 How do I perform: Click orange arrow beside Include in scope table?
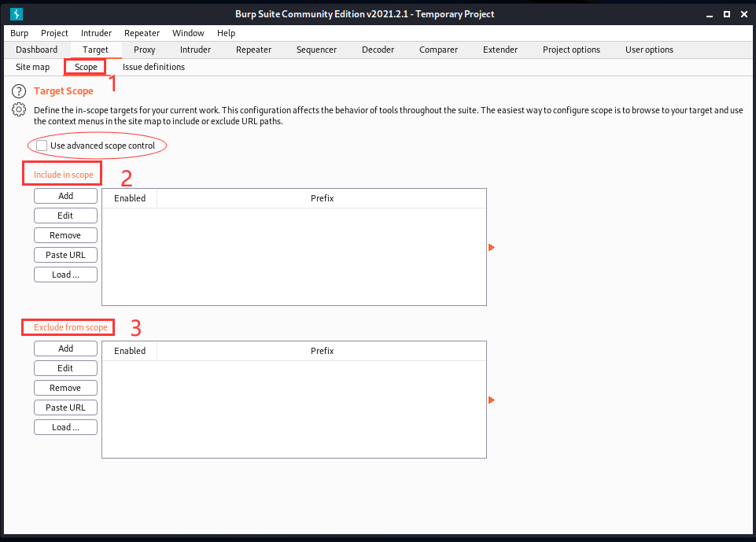tap(492, 247)
